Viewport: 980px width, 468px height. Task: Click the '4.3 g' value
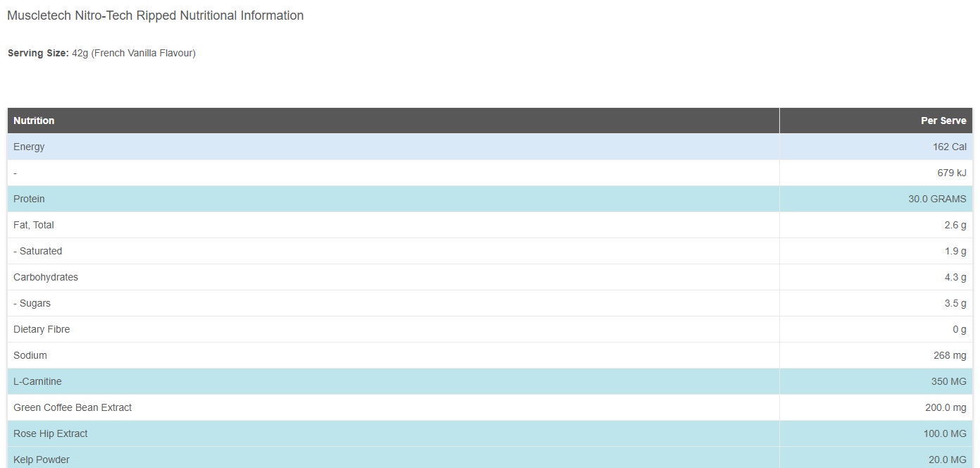click(955, 277)
